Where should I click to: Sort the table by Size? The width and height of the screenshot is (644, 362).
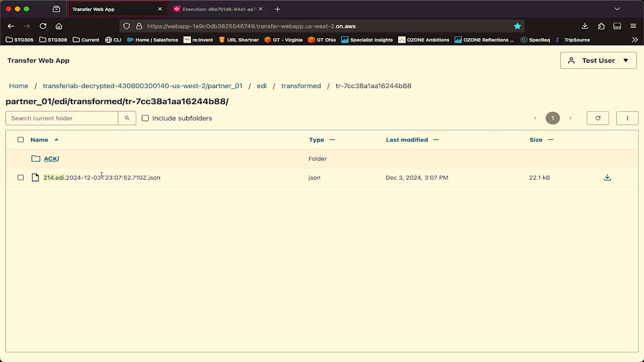541,139
